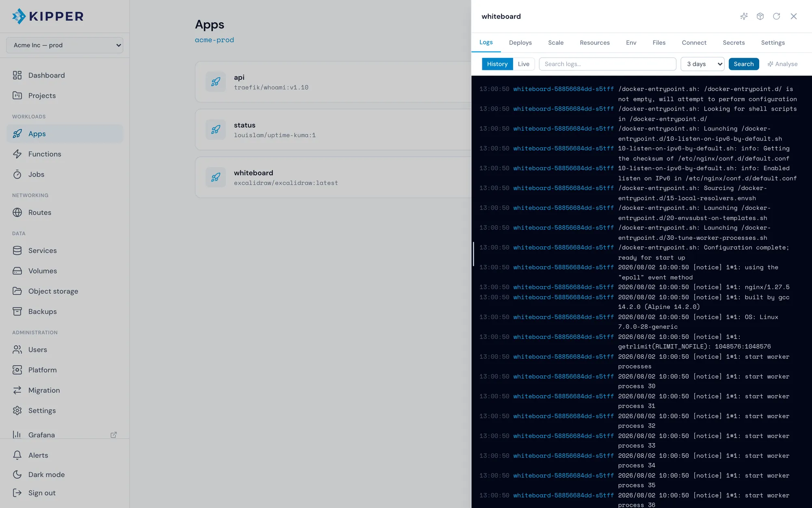The width and height of the screenshot is (812, 508).
Task: Open Functions lightning icon
Action: pos(17,154)
